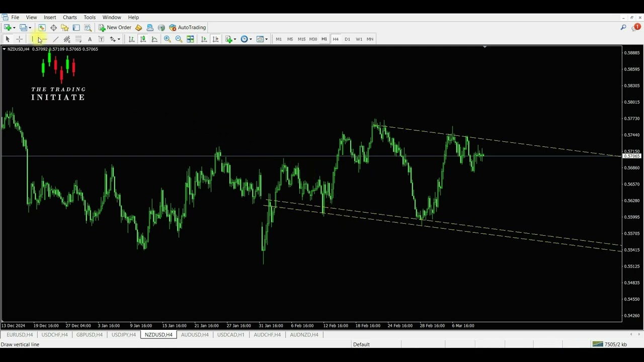Open the Market Watch panel icon
This screenshot has width=644, height=362.
pyautogui.click(x=42, y=28)
